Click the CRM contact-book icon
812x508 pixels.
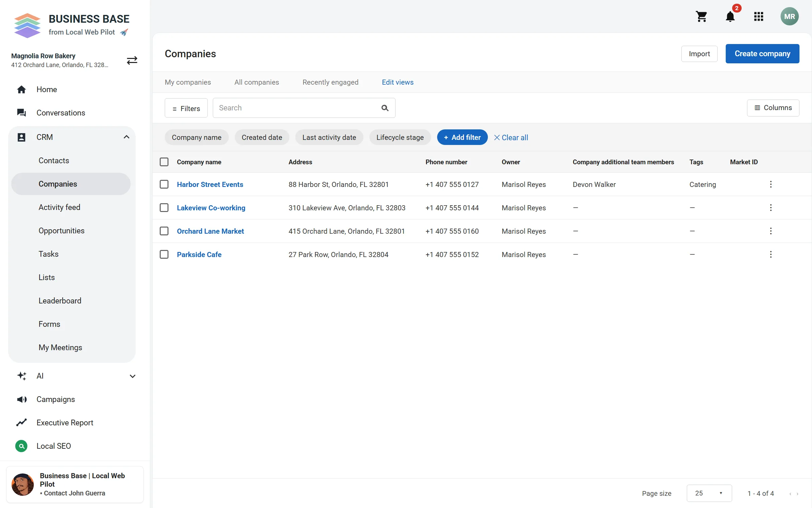click(x=21, y=137)
